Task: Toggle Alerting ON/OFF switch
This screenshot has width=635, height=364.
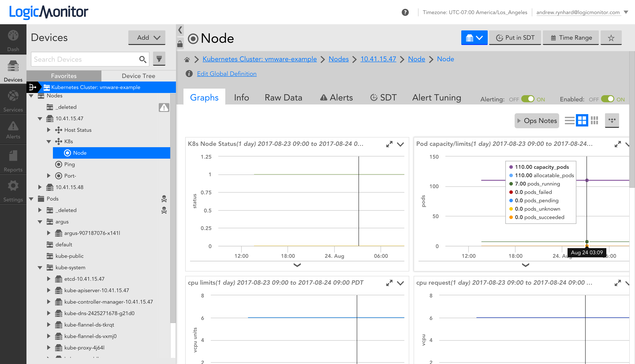Action: (528, 99)
